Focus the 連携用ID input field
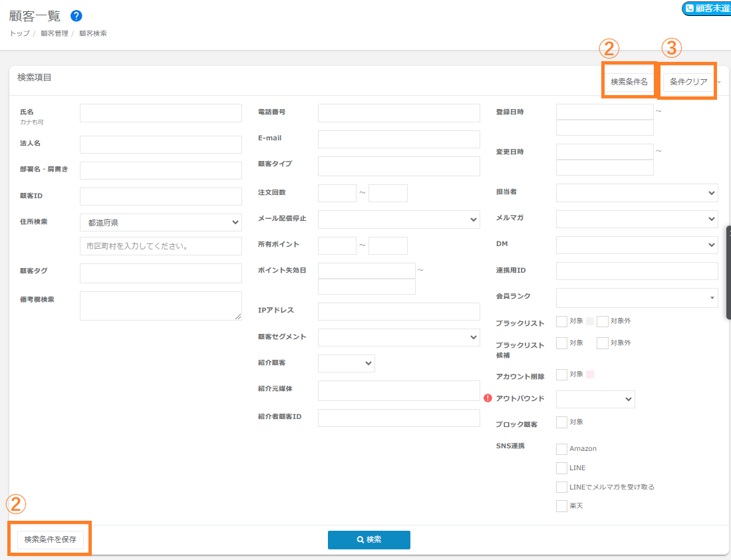 tap(637, 271)
